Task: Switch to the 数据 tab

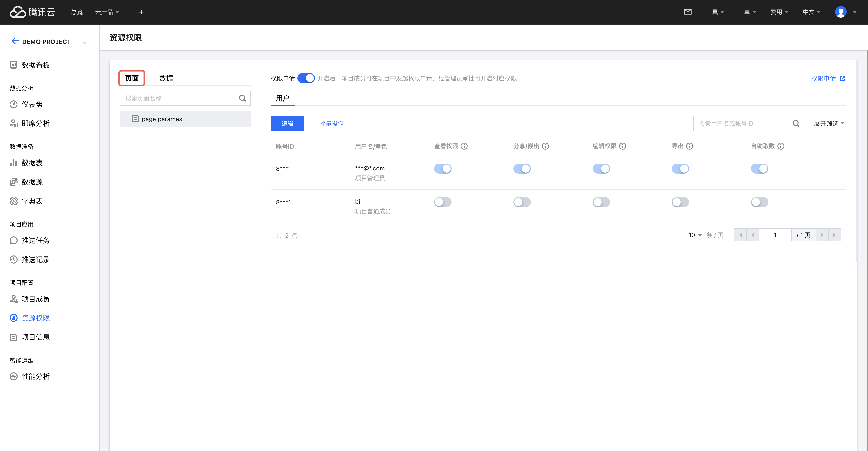Action: point(166,78)
